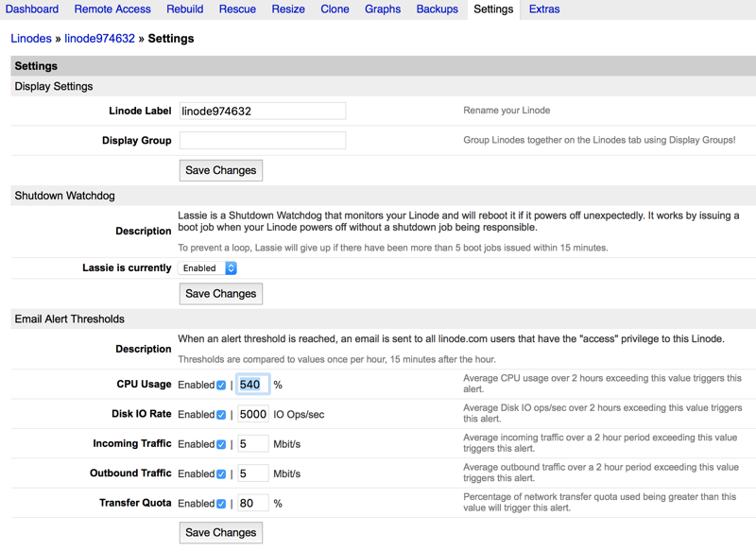The image size is (756, 551).
Task: Disable the Transfer Quota alert checkbox
Action: (221, 504)
